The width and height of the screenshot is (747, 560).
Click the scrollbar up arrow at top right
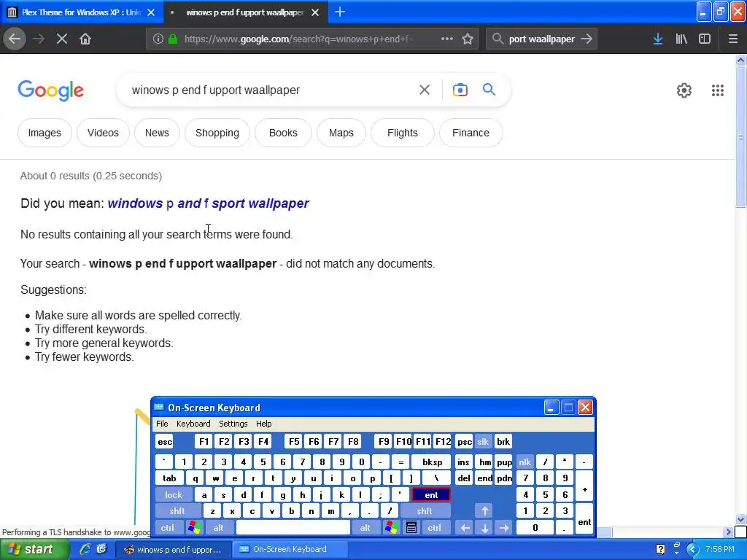(x=740, y=60)
